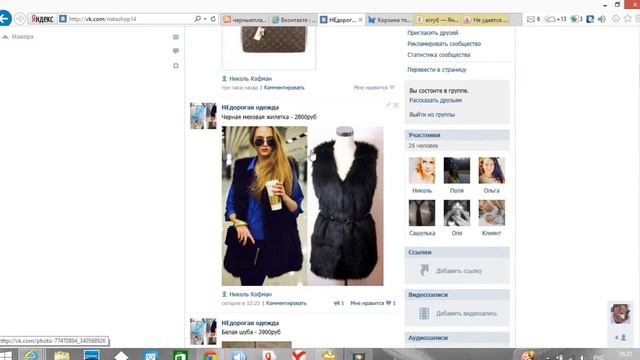
Task: Switch to the Не удается tab
Action: coord(485,20)
